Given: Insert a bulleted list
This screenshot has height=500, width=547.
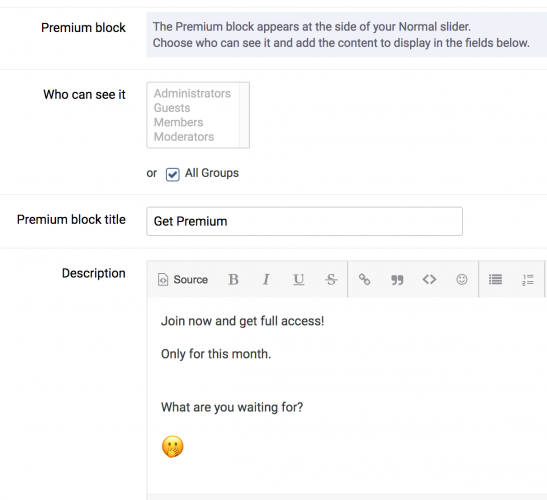Looking at the screenshot, I should tap(495, 279).
